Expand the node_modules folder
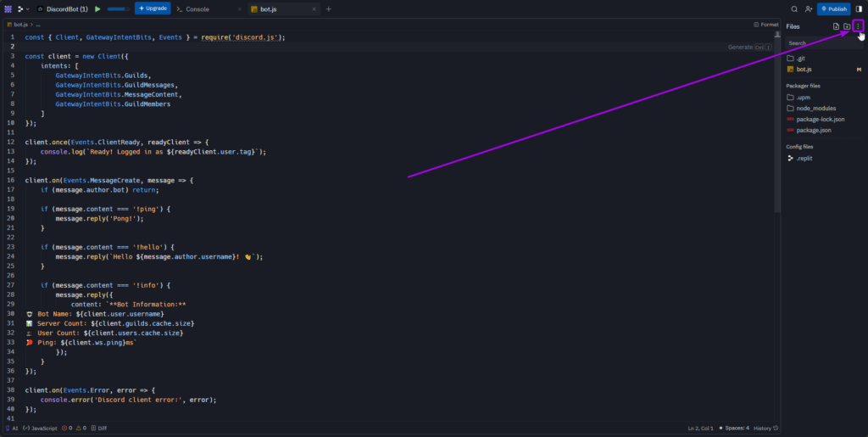 (814, 108)
